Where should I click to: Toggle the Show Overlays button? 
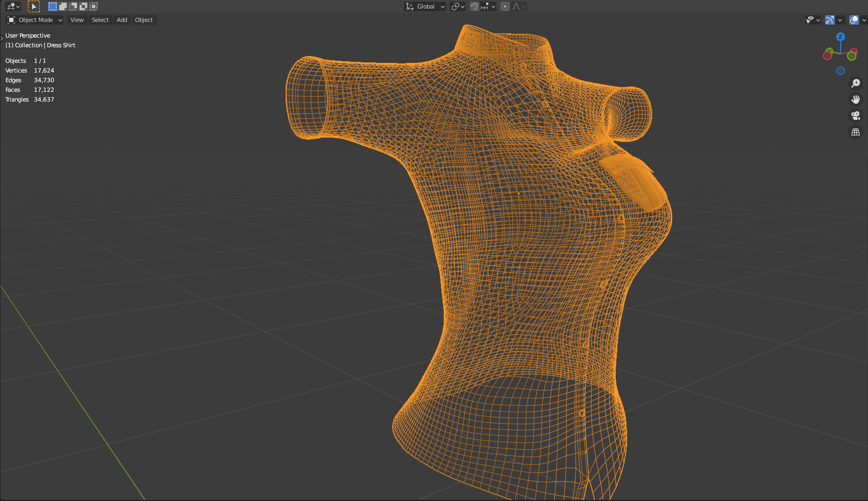[854, 20]
